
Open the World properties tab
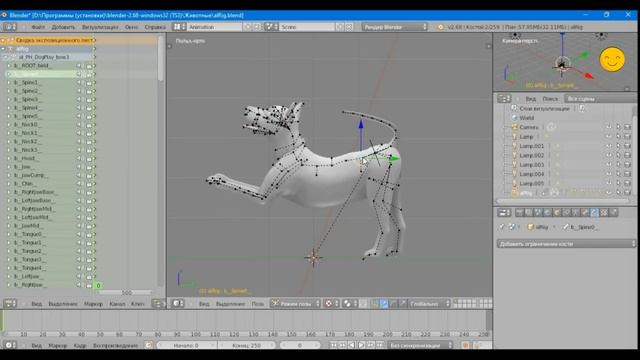pos(547,212)
